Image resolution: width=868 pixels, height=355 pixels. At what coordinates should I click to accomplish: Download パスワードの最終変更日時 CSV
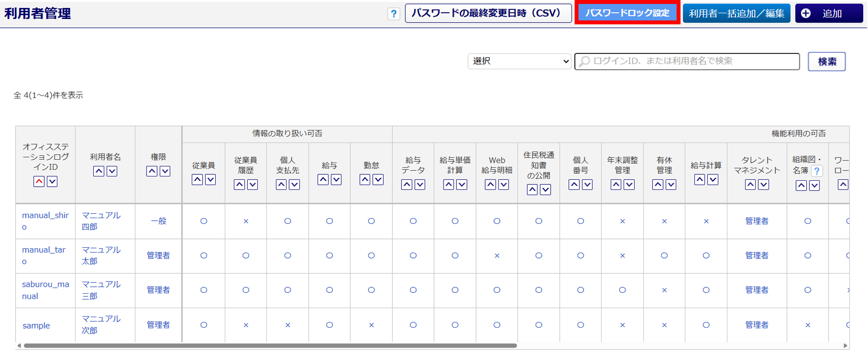click(488, 13)
